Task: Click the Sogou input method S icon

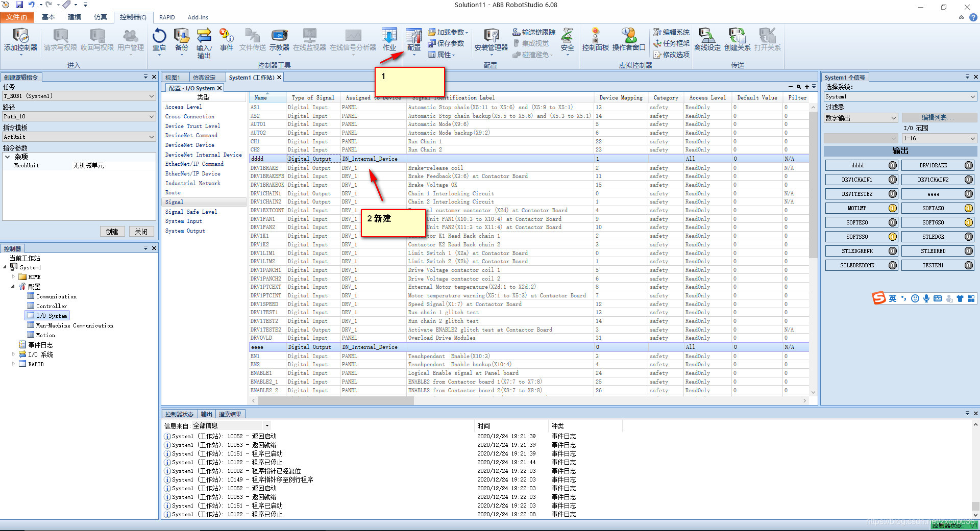Action: pyautogui.click(x=878, y=298)
